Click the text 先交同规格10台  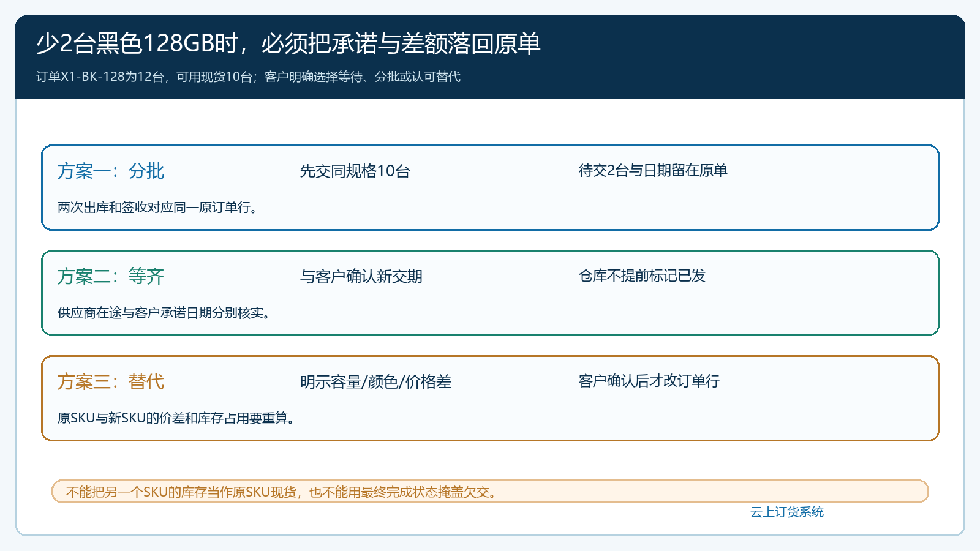pos(355,171)
